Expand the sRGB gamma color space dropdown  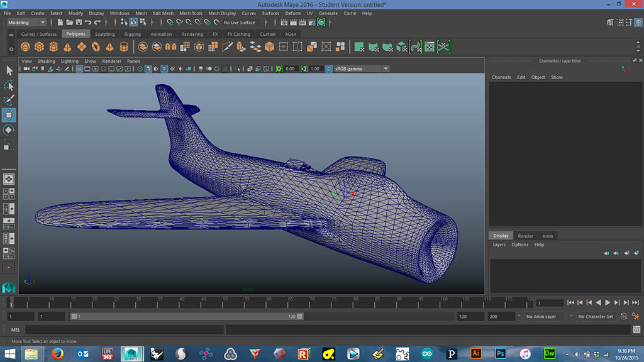(361, 69)
